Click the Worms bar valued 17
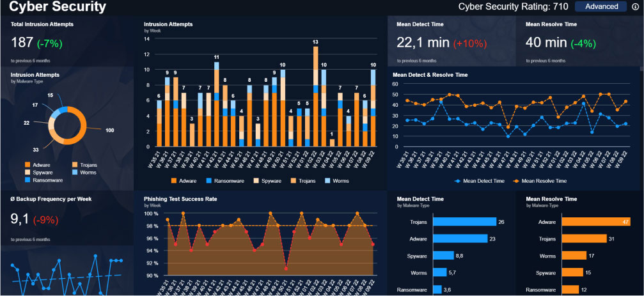 pos(574,256)
